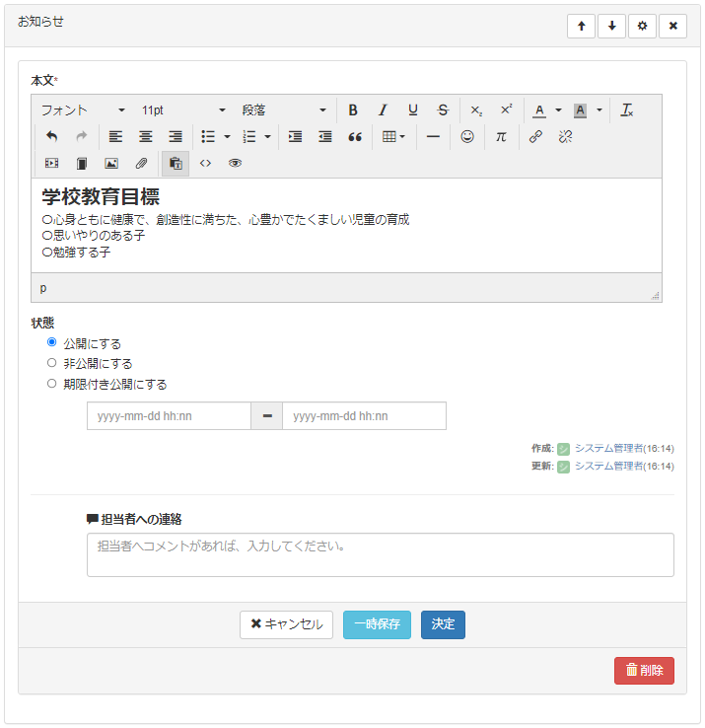
Task: Toggle bold formatting in editor toolbar
Action: (x=353, y=110)
